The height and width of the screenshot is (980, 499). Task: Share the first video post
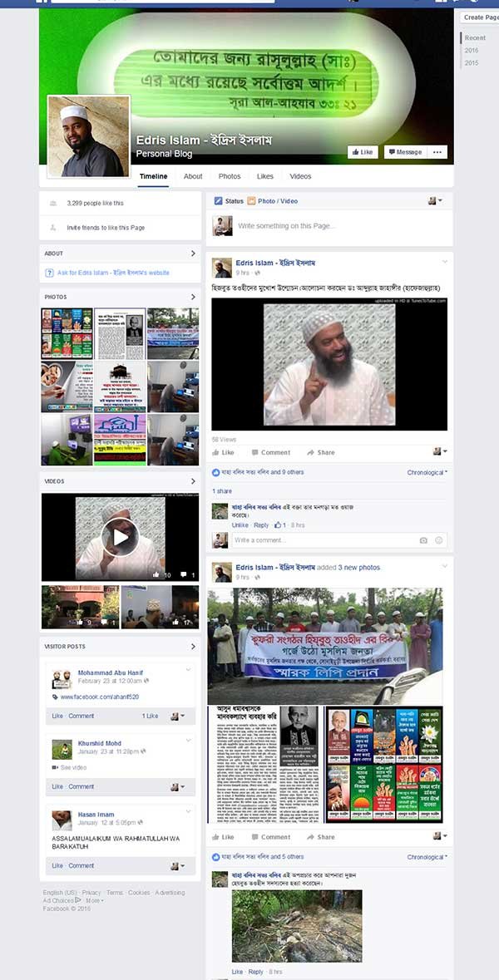coord(321,452)
